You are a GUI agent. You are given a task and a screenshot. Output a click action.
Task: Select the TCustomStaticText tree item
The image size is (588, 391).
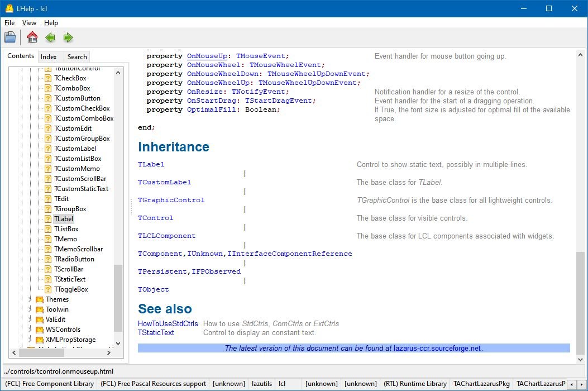[x=82, y=189]
